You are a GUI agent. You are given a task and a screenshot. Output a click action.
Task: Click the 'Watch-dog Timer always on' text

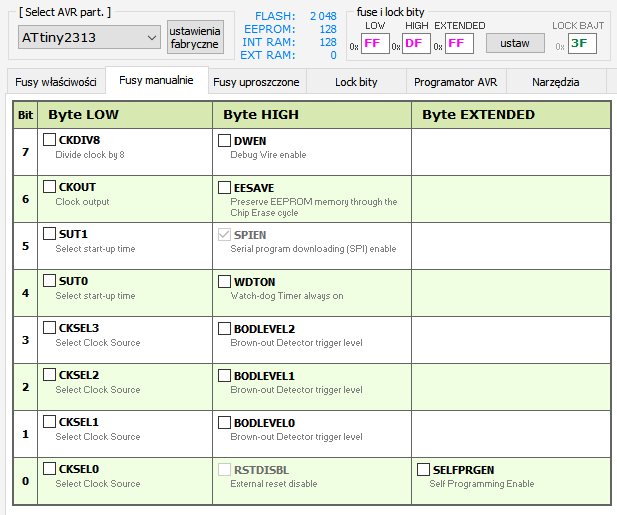(x=287, y=295)
